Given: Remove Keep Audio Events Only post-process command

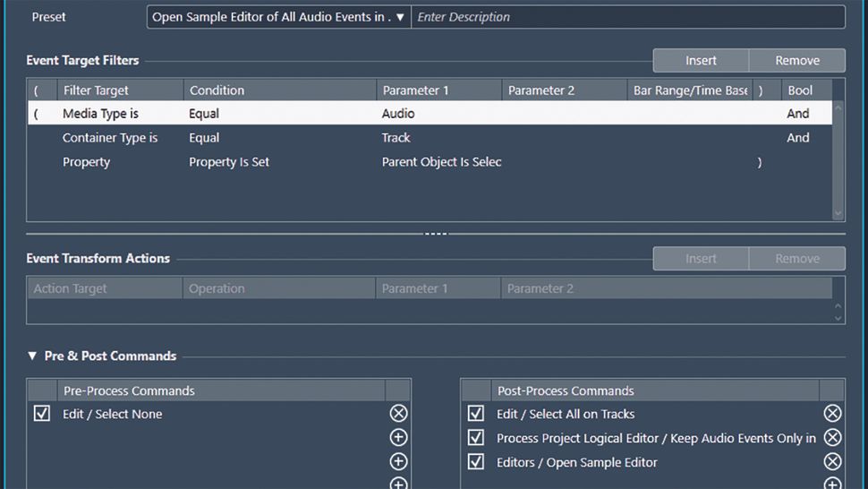Looking at the screenshot, I should (832, 437).
